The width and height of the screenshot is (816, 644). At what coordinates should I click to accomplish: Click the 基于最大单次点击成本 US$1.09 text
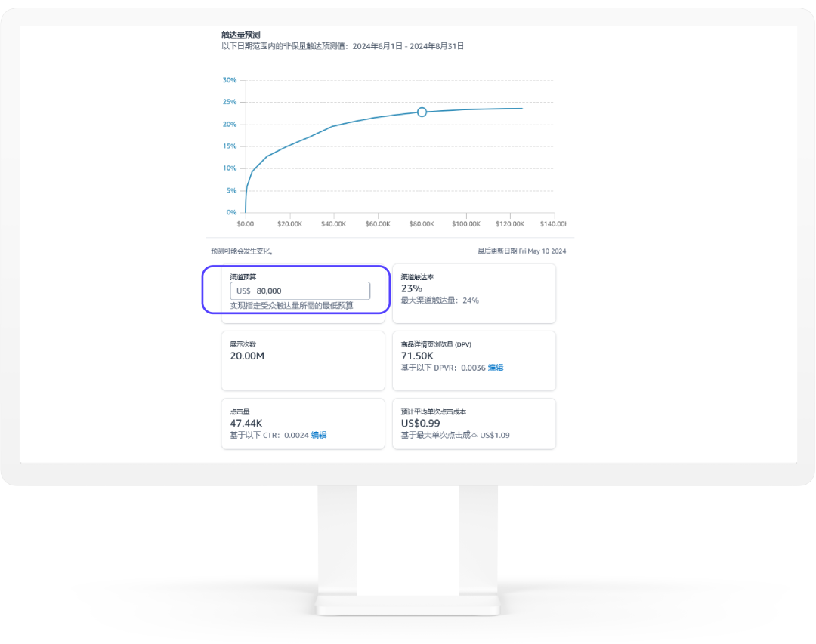click(x=455, y=436)
